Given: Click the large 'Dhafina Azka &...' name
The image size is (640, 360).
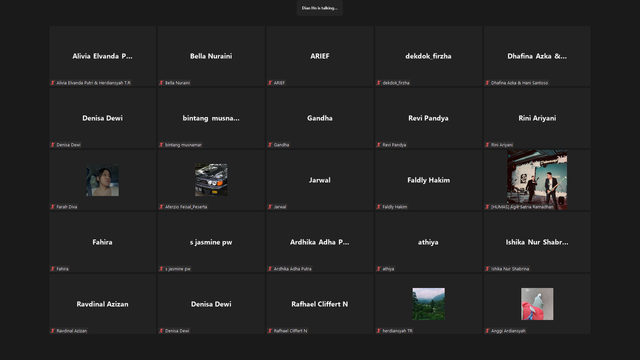Looking at the screenshot, I should [537, 56].
